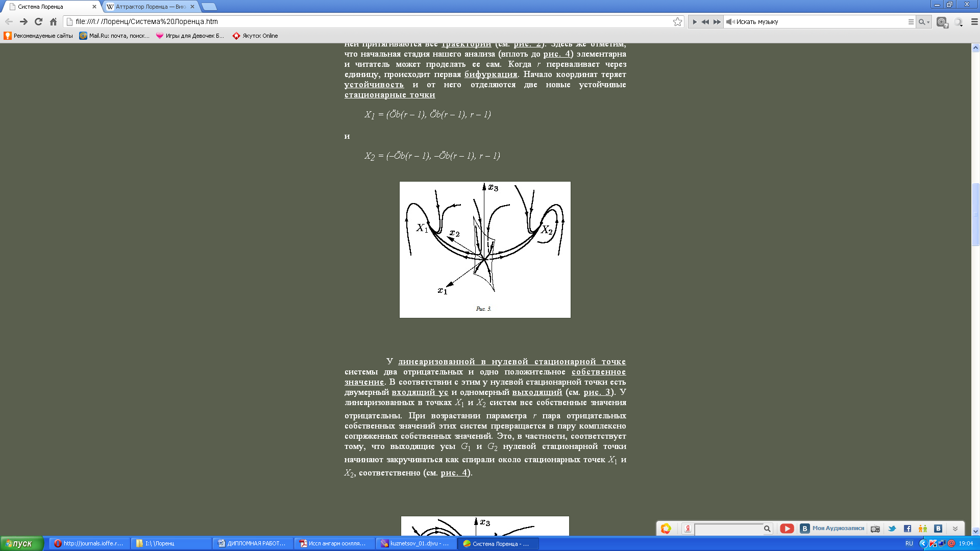Expand the bottom toolbar double chevron
The image size is (980, 551).
pos(955,529)
